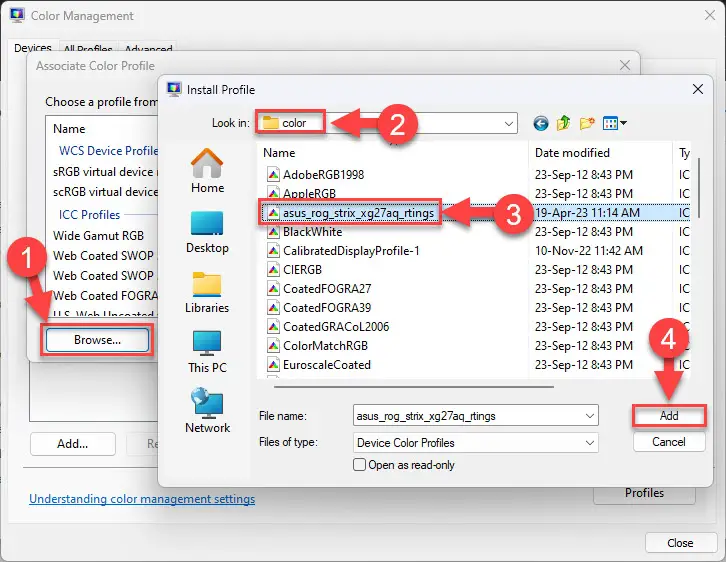Select the ColorMatchRGB file name
This screenshot has width=726, height=562.
click(325, 345)
